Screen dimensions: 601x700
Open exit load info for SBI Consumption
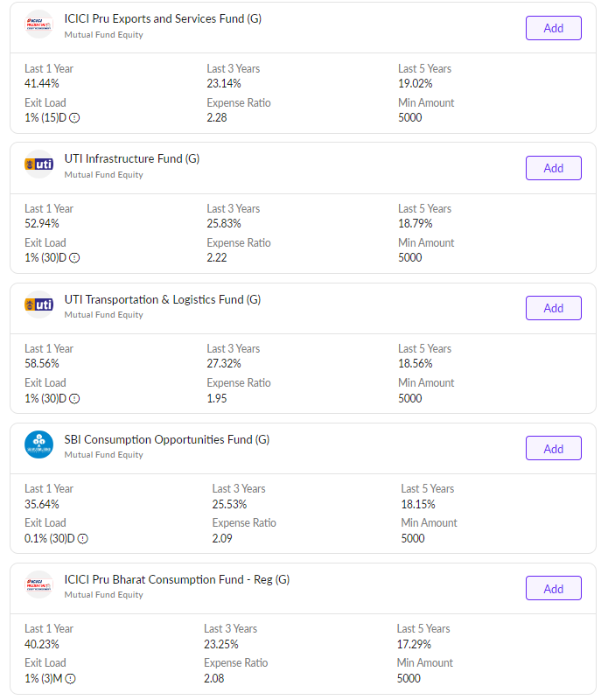tap(82, 538)
